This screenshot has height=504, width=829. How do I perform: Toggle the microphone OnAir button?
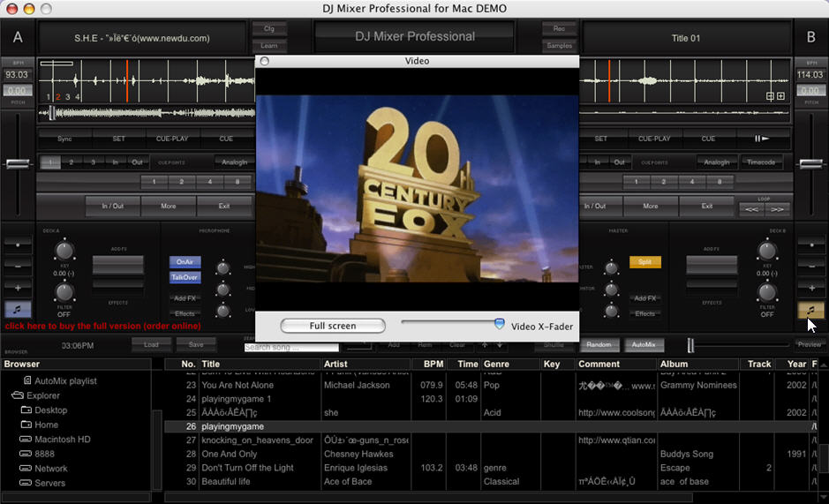[185, 262]
